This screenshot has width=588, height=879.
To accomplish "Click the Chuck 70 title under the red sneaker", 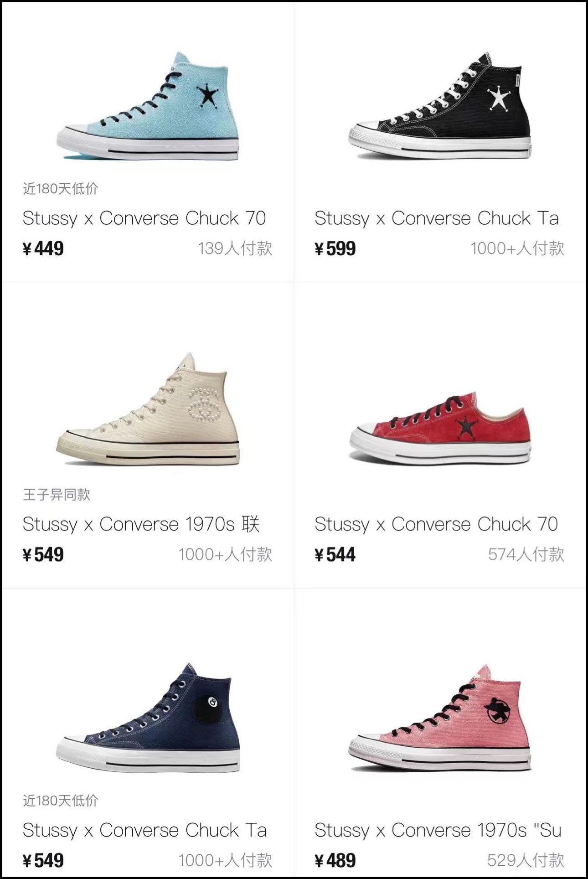I will [x=436, y=524].
